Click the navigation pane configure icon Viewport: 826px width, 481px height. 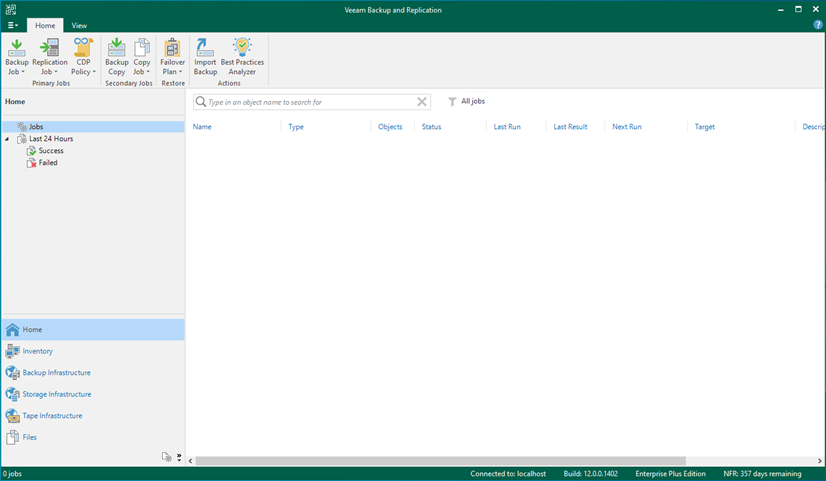(x=166, y=457)
